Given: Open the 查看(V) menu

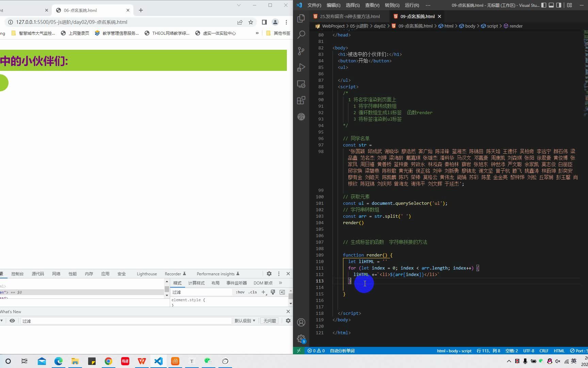Looking at the screenshot, I should pos(372,5).
